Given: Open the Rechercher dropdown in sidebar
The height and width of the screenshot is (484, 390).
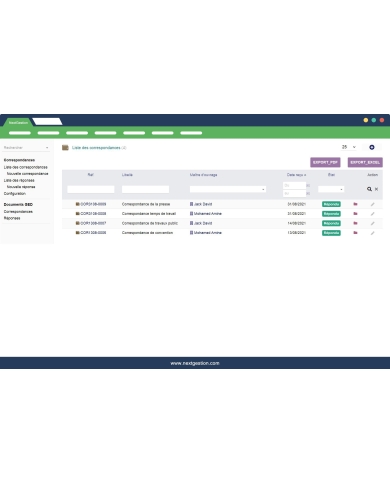Looking at the screenshot, I should click(x=26, y=147).
